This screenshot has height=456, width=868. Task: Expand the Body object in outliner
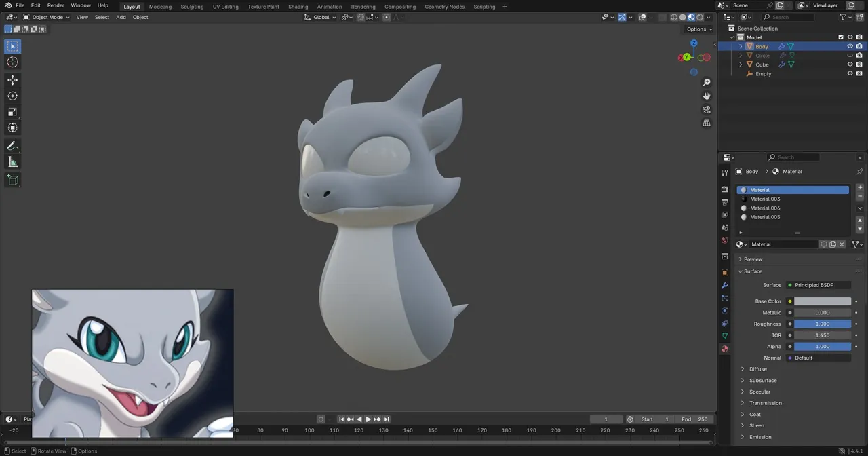pyautogui.click(x=741, y=46)
